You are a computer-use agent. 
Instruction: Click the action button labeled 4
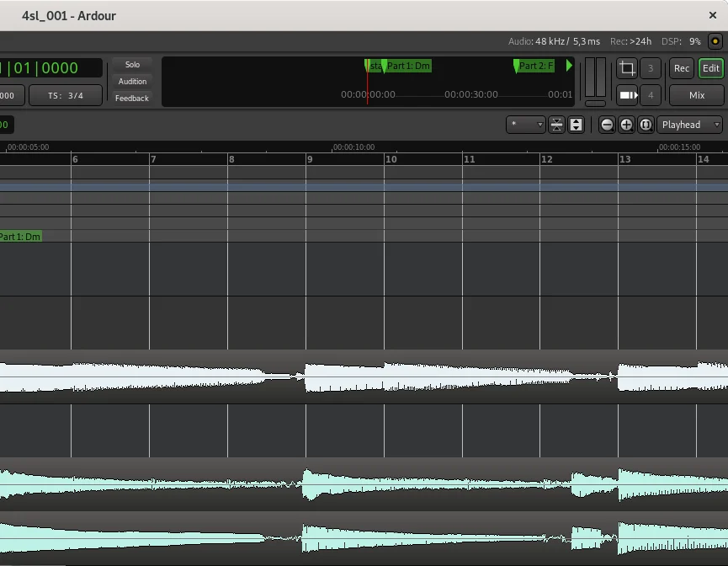pyautogui.click(x=651, y=95)
